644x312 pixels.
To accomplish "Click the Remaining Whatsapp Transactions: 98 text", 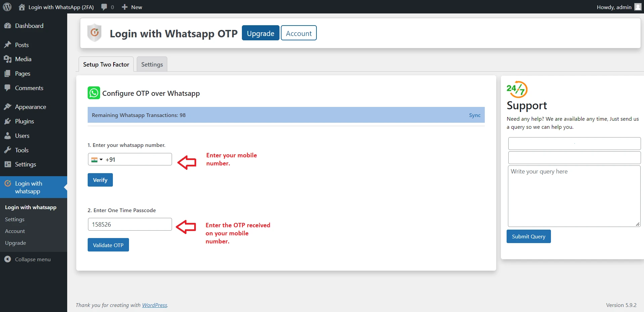I will pos(139,115).
